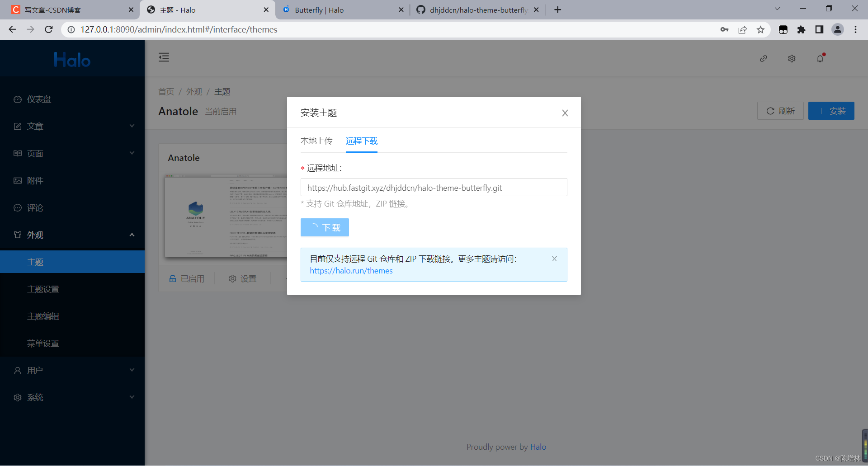This screenshot has height=466, width=868.
Task: Open the browser extensions puzzle icon
Action: (801, 29)
